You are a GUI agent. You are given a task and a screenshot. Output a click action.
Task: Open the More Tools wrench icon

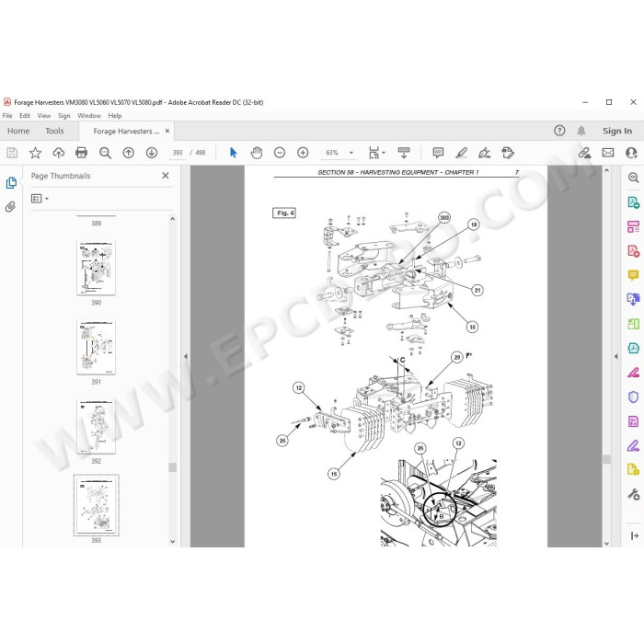[x=633, y=494]
